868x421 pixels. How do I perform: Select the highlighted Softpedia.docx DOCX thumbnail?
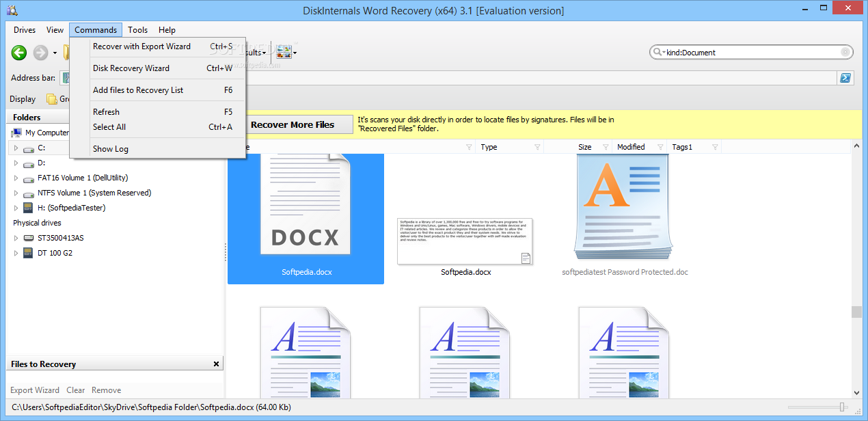click(x=306, y=217)
